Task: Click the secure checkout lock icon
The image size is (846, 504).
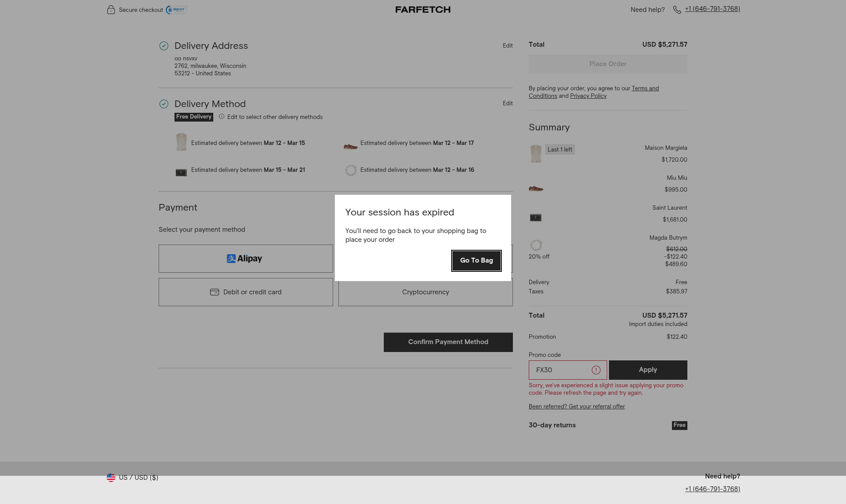Action: tap(111, 10)
